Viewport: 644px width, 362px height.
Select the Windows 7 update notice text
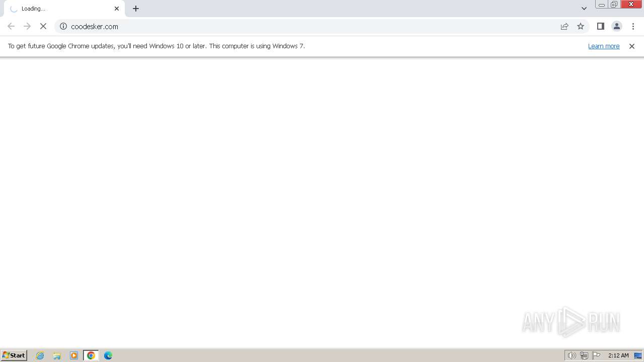tap(156, 46)
